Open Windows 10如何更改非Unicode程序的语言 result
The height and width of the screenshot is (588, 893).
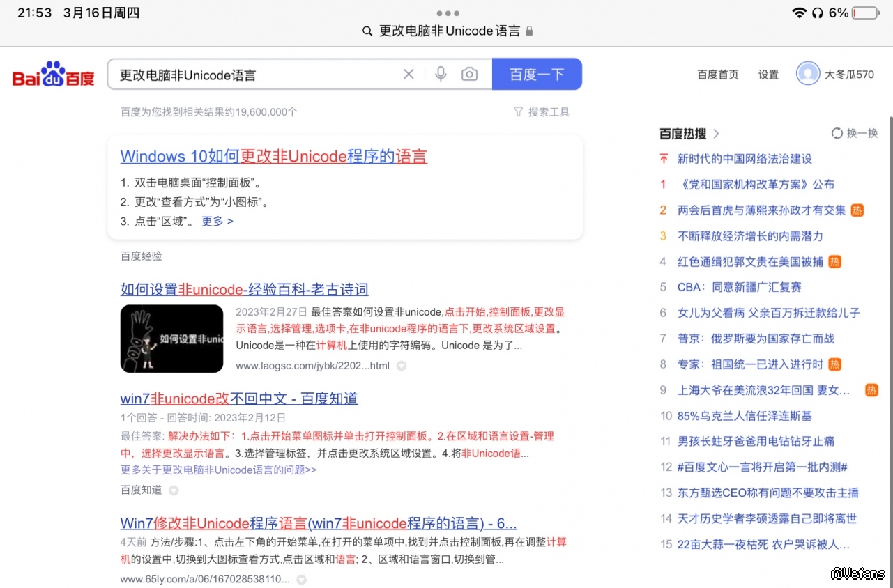pyautogui.click(x=273, y=156)
